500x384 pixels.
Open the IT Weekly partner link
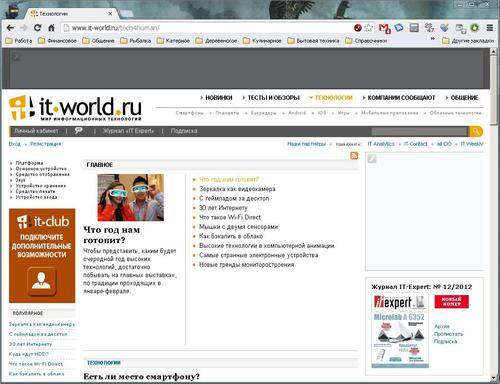tap(472, 144)
